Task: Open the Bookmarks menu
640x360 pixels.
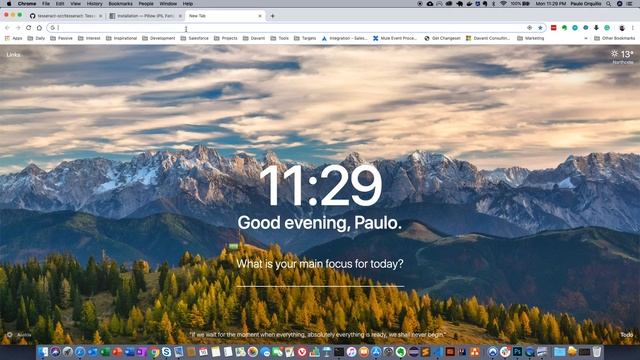Action: coord(120,4)
